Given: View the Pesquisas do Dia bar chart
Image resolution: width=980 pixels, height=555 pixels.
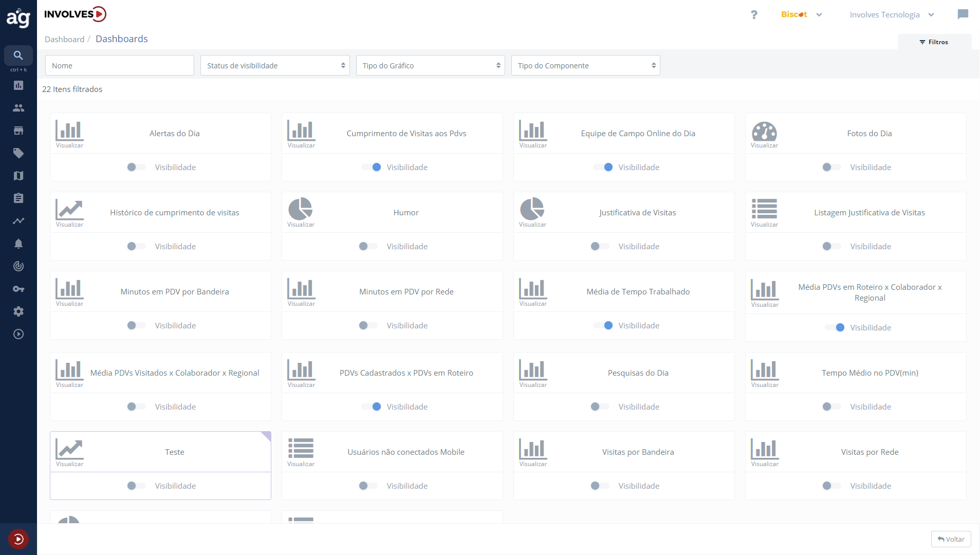Looking at the screenshot, I should pos(533,370).
